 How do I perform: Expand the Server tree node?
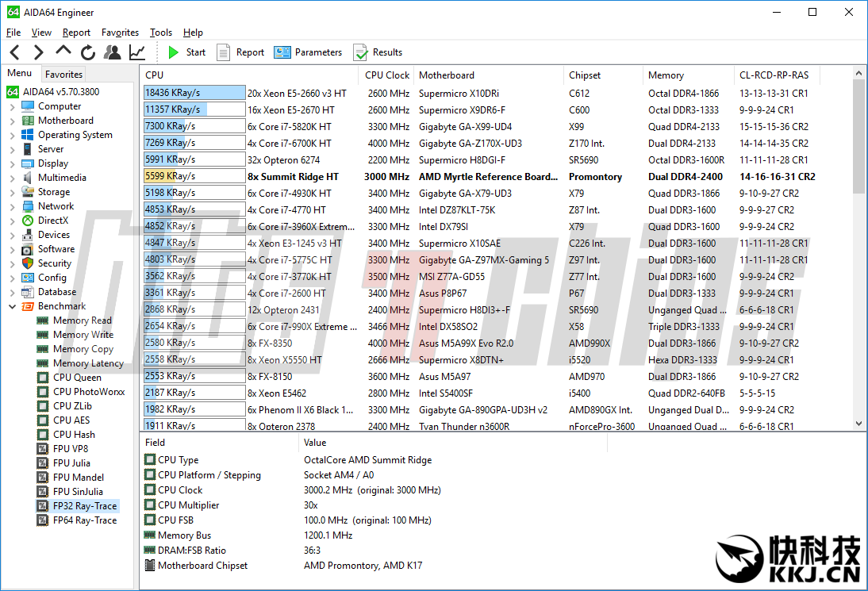pos(12,149)
